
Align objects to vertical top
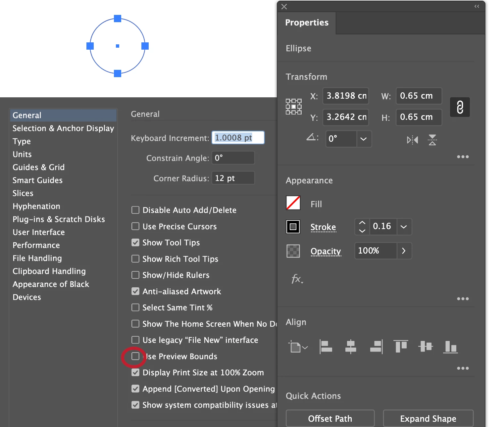point(401,347)
